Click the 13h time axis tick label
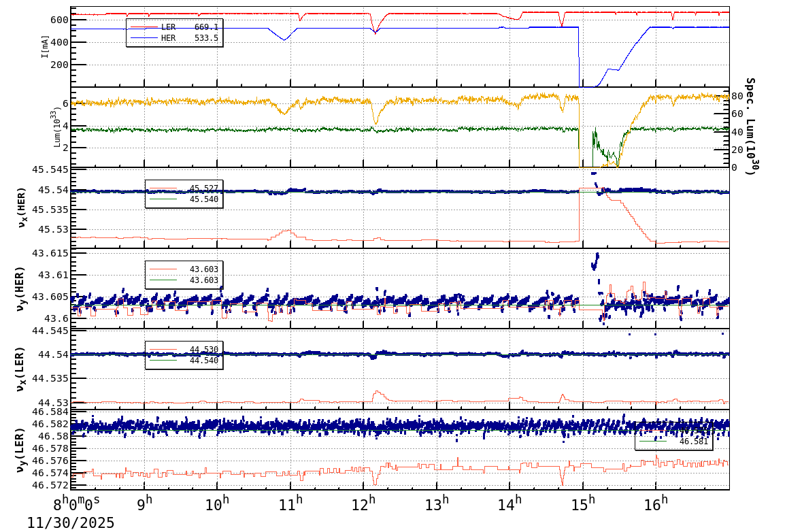Viewport: 785px width, 532px height. (x=439, y=503)
